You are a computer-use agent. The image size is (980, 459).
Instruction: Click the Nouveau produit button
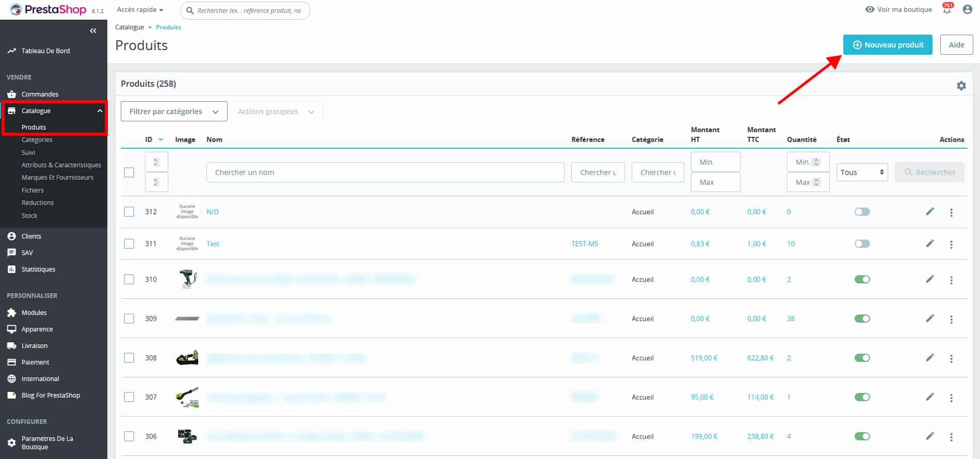888,45
